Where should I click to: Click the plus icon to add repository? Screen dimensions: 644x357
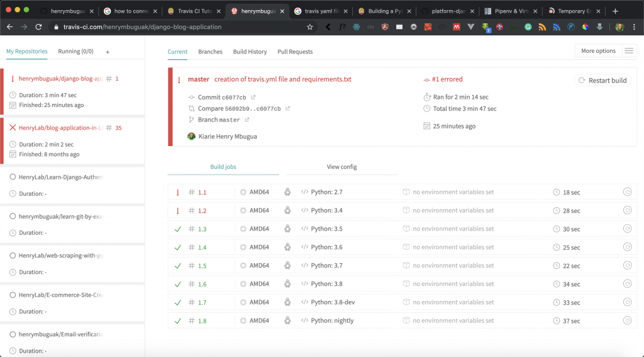[x=108, y=52]
